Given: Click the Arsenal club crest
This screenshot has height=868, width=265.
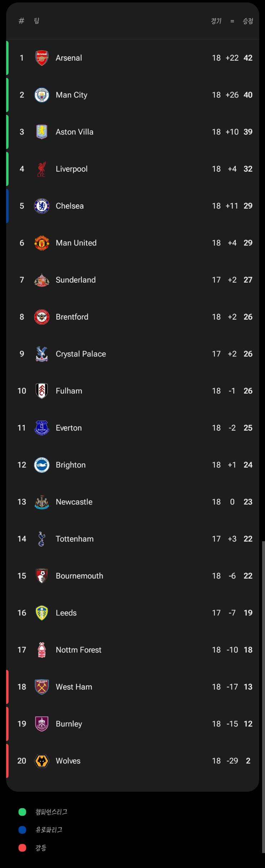Looking at the screenshot, I should 42,58.
